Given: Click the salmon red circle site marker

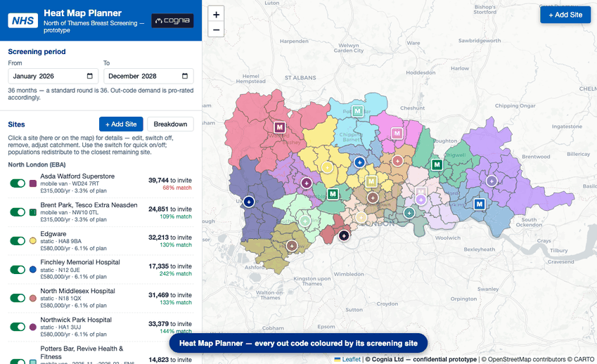Looking at the screenshot, I should pos(397,161).
